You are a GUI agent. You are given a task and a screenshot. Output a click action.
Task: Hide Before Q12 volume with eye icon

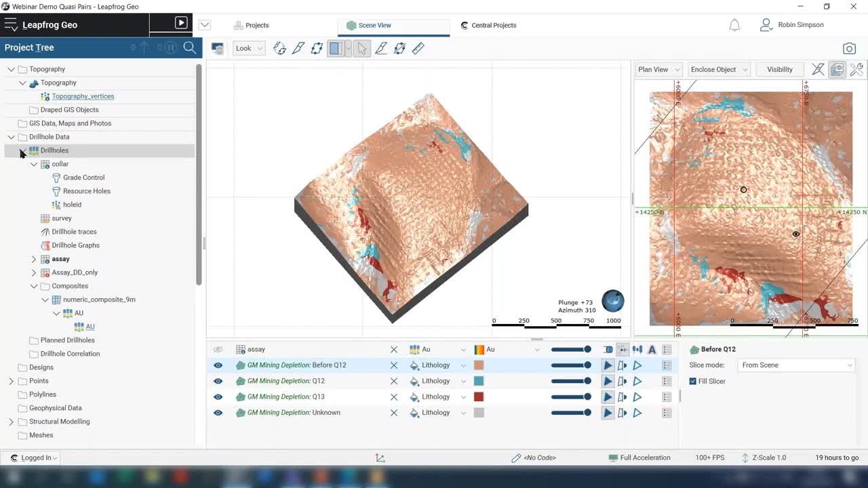[x=218, y=365]
